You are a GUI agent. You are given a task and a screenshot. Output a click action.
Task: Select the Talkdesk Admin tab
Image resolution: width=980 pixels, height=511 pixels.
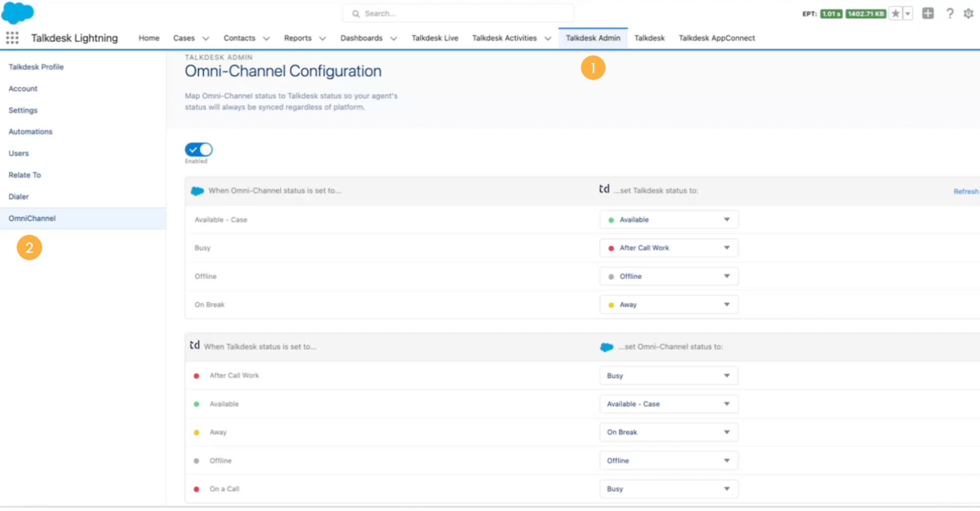click(x=593, y=38)
